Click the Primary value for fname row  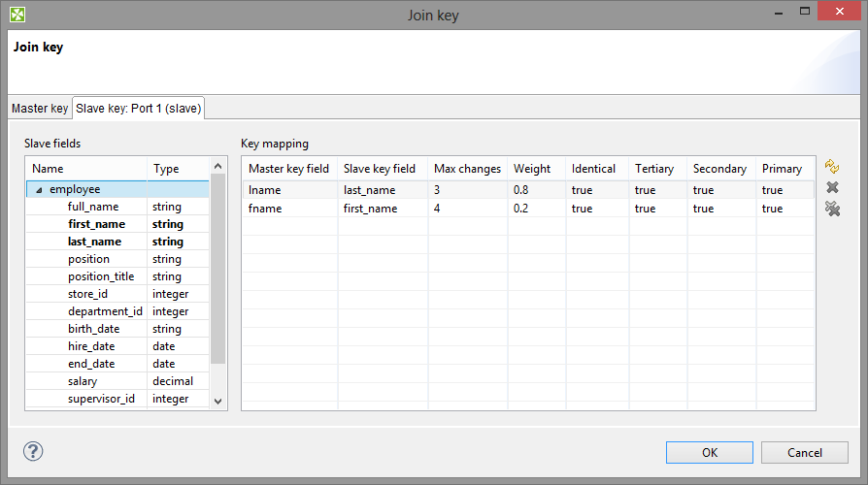tap(772, 209)
